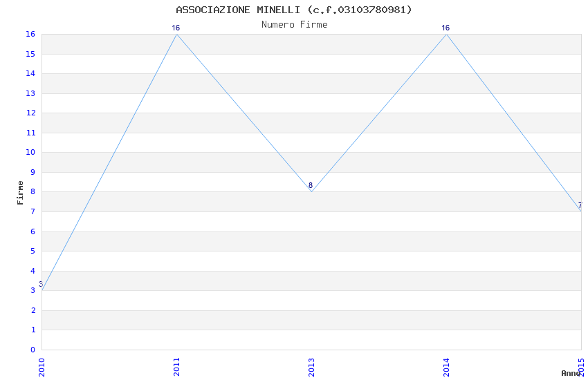Click the data label 3 near 2010

pyautogui.click(x=41, y=284)
